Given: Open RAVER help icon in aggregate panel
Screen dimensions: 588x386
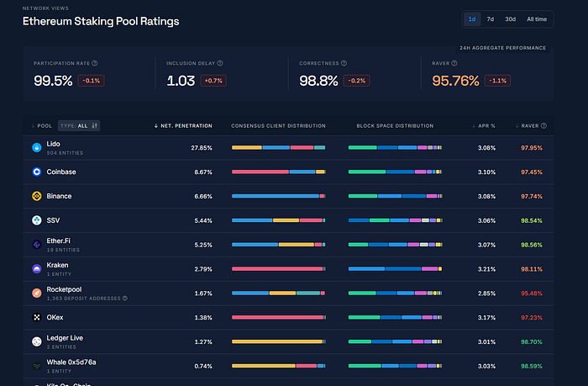Looking at the screenshot, I should [x=454, y=63].
